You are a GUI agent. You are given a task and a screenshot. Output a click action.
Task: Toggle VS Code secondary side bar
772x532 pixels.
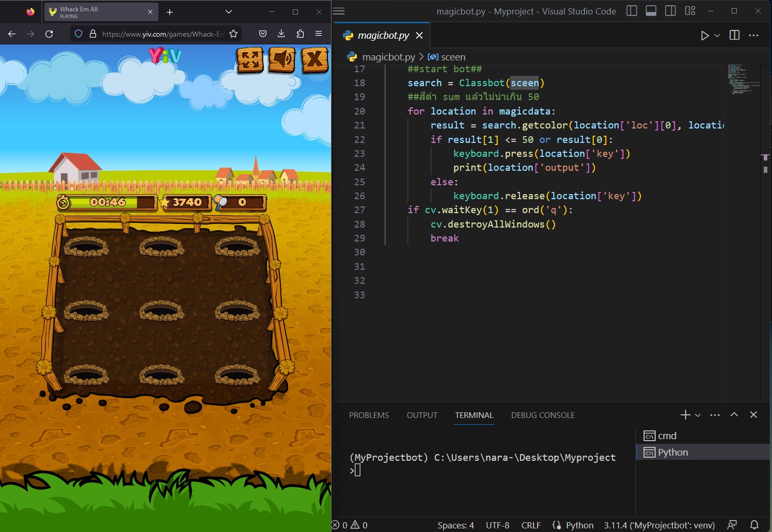click(670, 11)
